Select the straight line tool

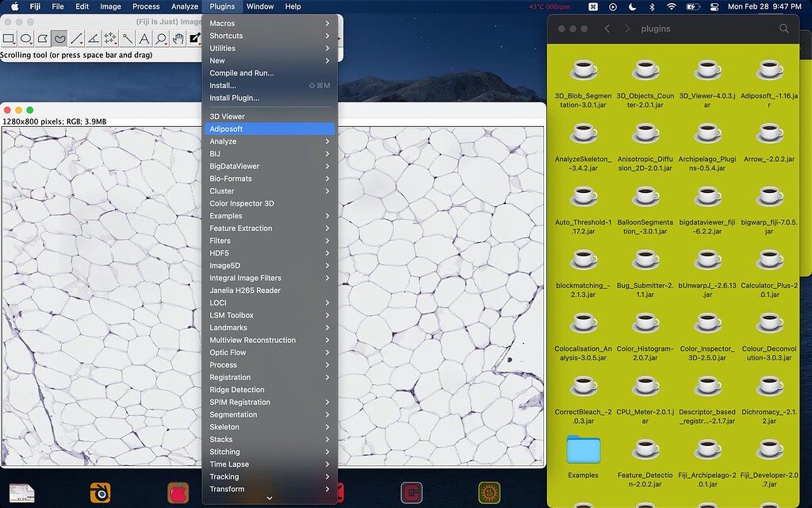(x=77, y=38)
